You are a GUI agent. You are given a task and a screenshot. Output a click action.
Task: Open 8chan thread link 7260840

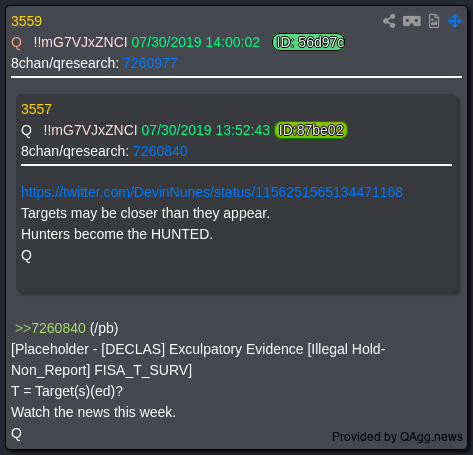pyautogui.click(x=160, y=151)
